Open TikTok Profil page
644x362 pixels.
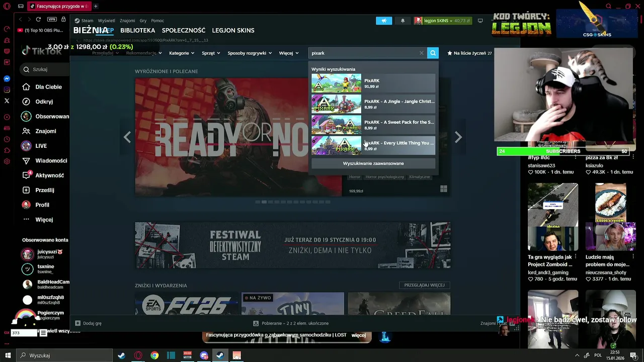pyautogui.click(x=36, y=205)
